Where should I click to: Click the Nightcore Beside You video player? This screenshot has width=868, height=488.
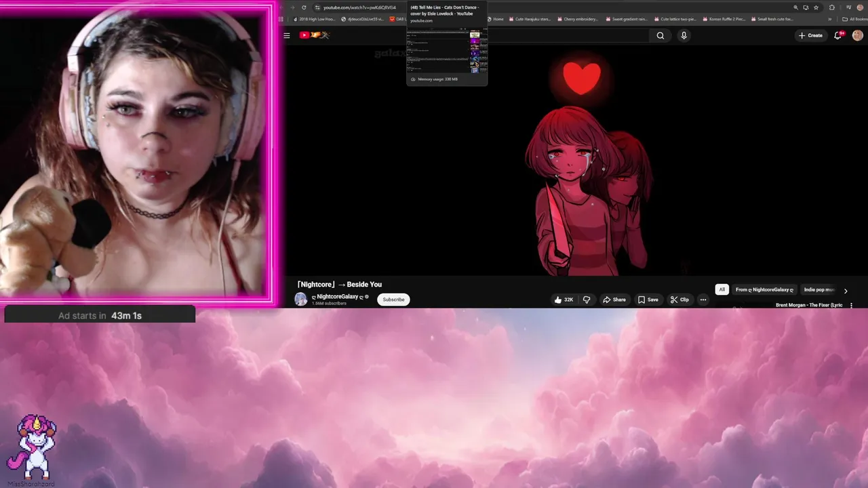pyautogui.click(x=576, y=159)
